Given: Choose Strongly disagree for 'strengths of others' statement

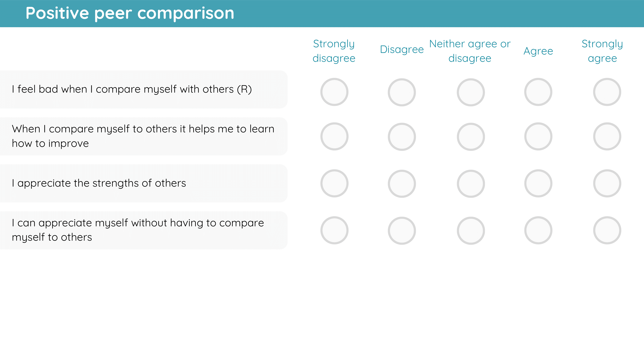Looking at the screenshot, I should coord(334,183).
